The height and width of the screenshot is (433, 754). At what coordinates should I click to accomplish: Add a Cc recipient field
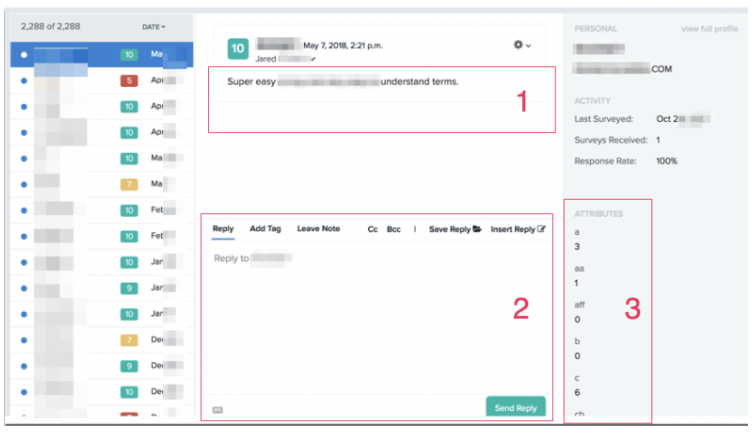pyautogui.click(x=373, y=229)
